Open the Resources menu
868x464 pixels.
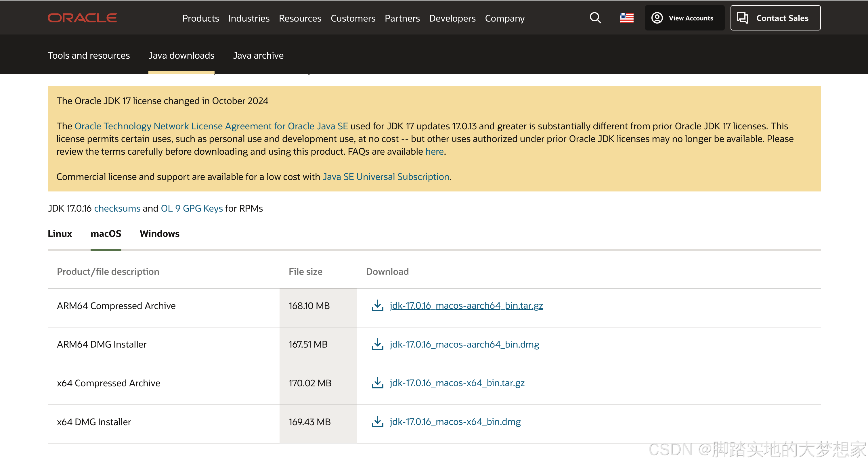(300, 18)
